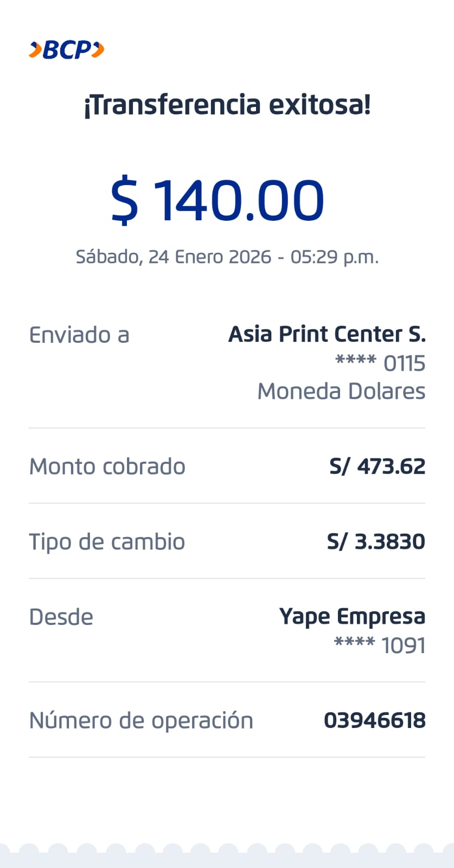Tap the 140.00 transfer amount figure
This screenshot has height=868, width=454.
239,200
